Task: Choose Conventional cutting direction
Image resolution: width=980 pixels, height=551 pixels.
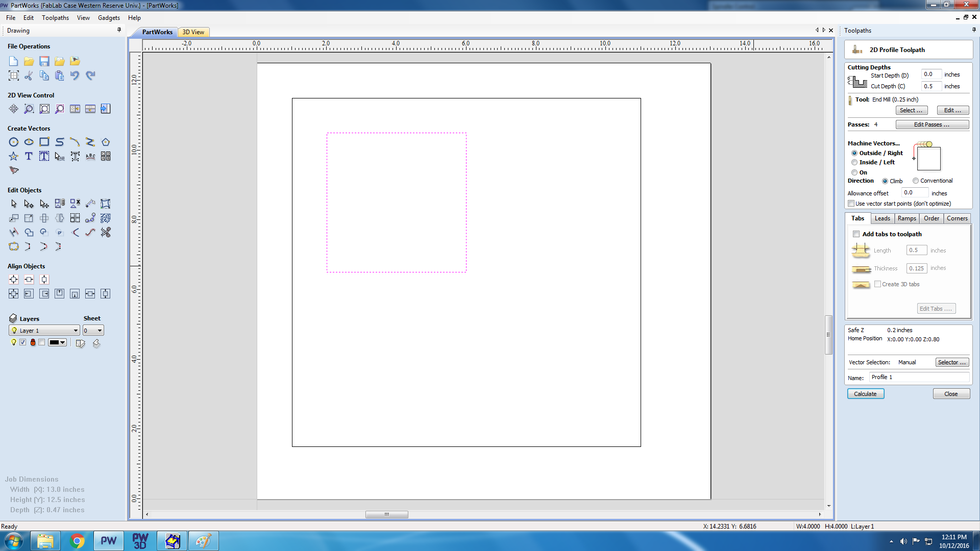Action: pos(916,181)
